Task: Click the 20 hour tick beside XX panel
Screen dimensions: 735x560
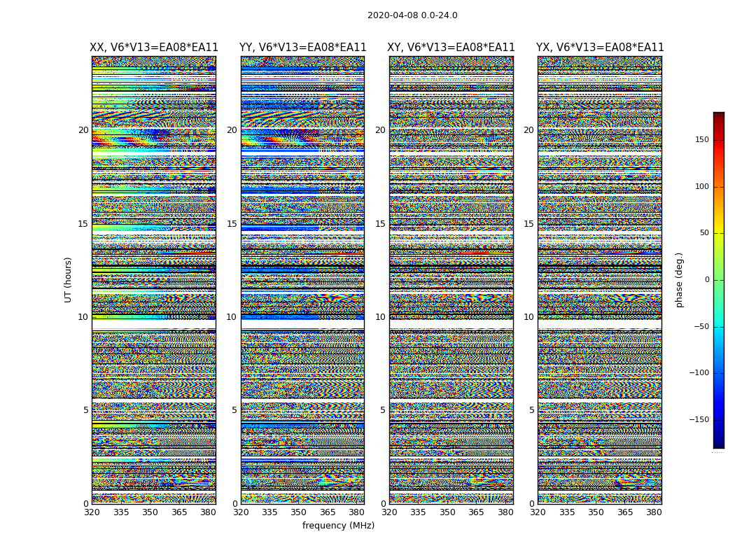Action: point(83,129)
